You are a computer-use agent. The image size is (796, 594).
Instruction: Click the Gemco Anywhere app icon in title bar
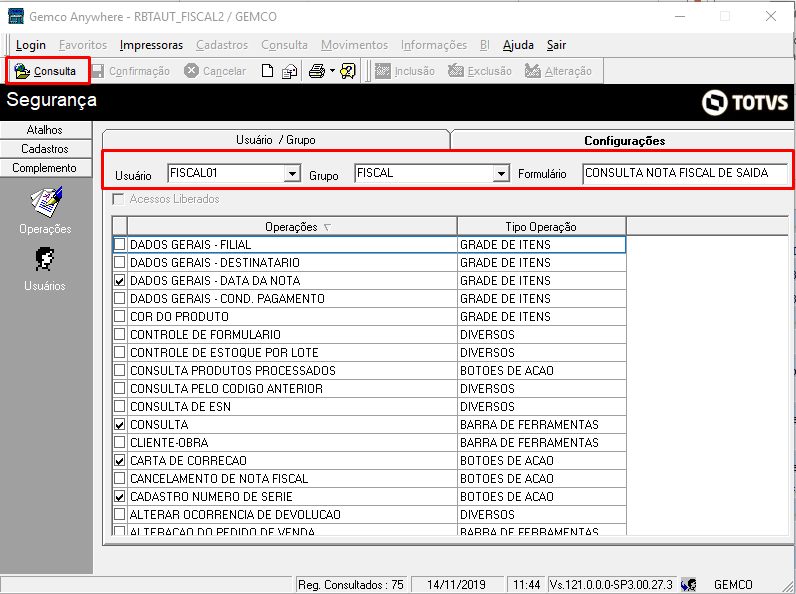pyautogui.click(x=16, y=16)
